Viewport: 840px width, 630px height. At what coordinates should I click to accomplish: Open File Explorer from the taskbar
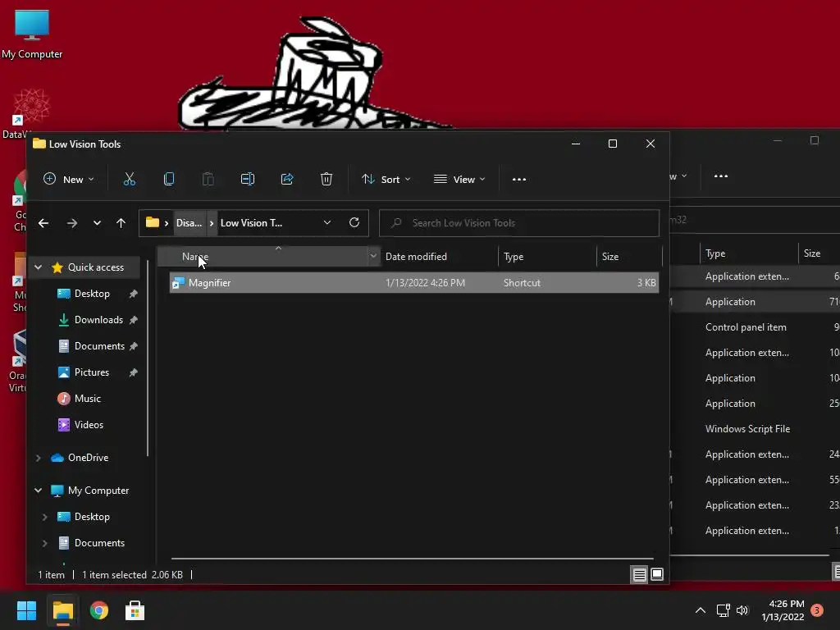click(62, 610)
